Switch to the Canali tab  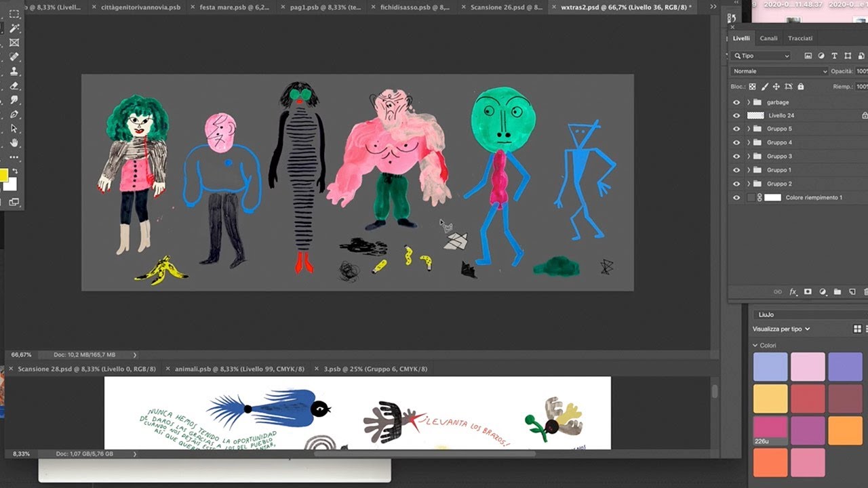point(768,39)
